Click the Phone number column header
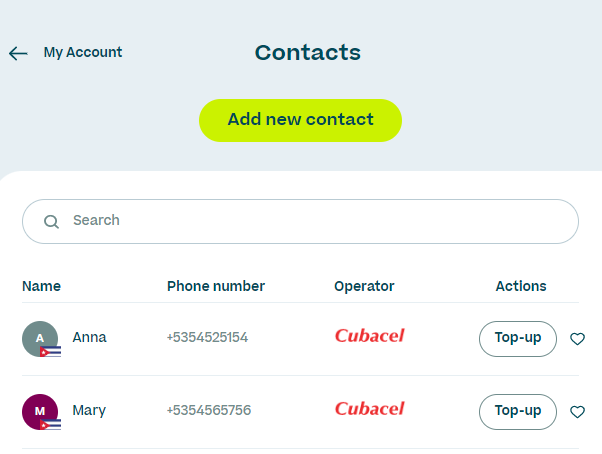 [x=215, y=286]
